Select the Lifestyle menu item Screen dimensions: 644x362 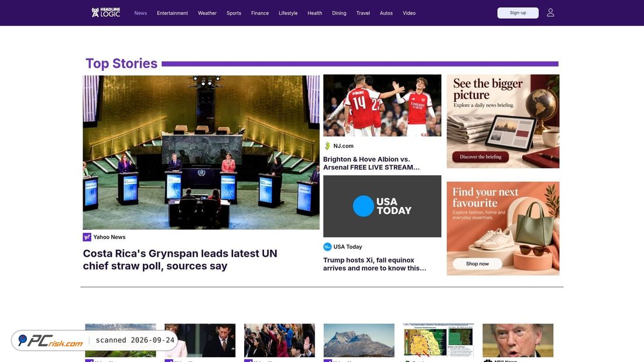(288, 13)
